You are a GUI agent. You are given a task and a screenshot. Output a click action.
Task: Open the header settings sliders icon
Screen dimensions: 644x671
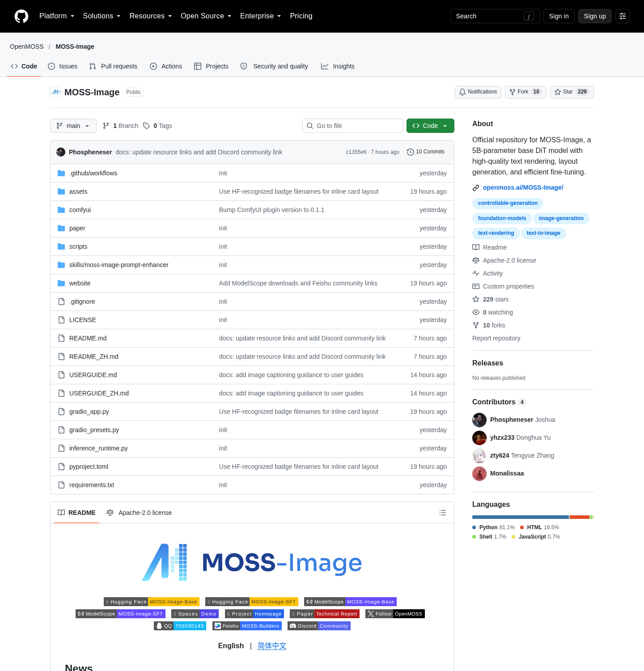pyautogui.click(x=623, y=16)
